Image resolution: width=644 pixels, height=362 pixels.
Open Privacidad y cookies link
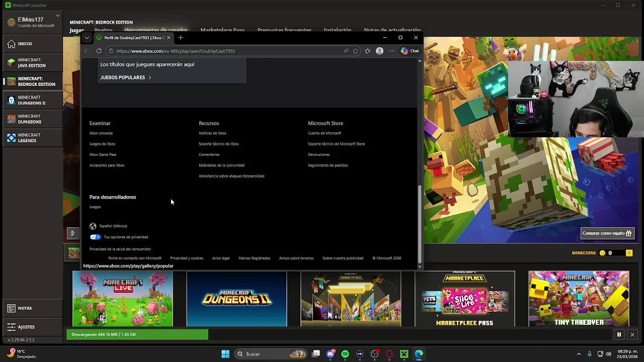click(187, 258)
